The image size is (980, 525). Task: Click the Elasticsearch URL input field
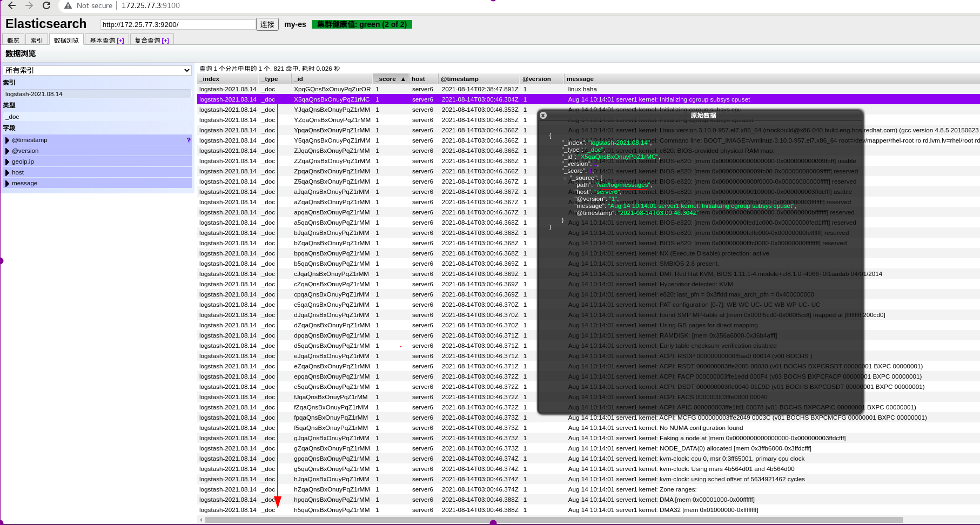[178, 24]
